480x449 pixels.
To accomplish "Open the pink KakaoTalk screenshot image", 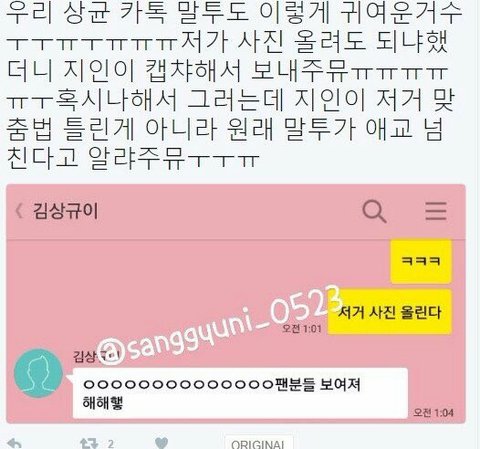I will [x=236, y=304].
